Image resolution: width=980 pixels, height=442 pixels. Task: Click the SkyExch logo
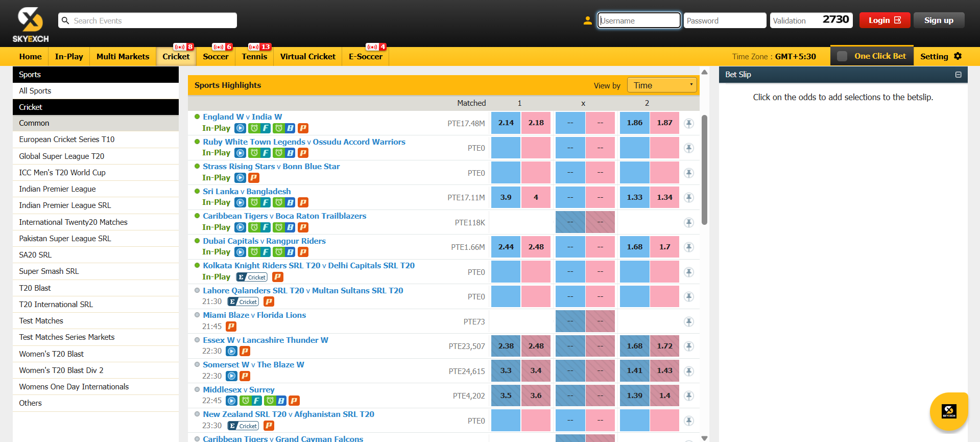(x=31, y=25)
